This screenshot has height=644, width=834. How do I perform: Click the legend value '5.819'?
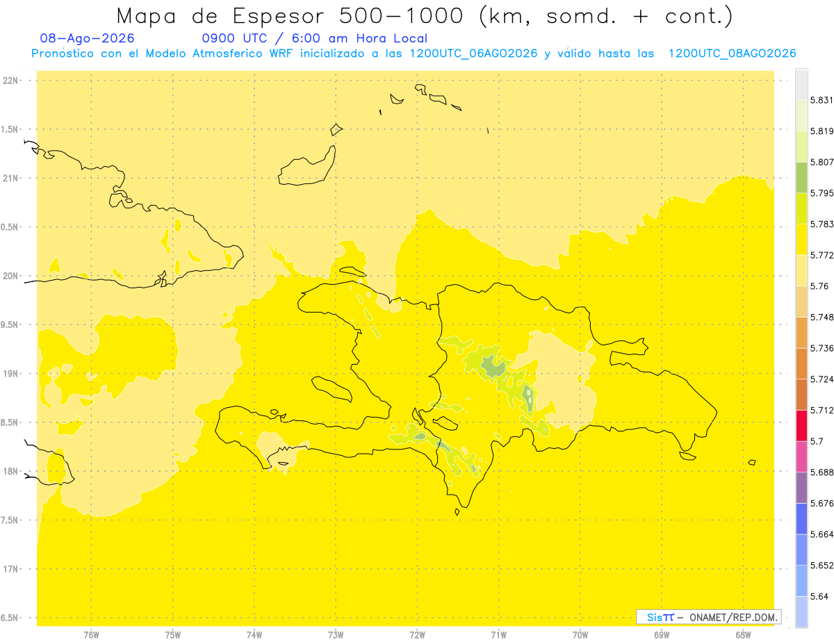point(822,131)
